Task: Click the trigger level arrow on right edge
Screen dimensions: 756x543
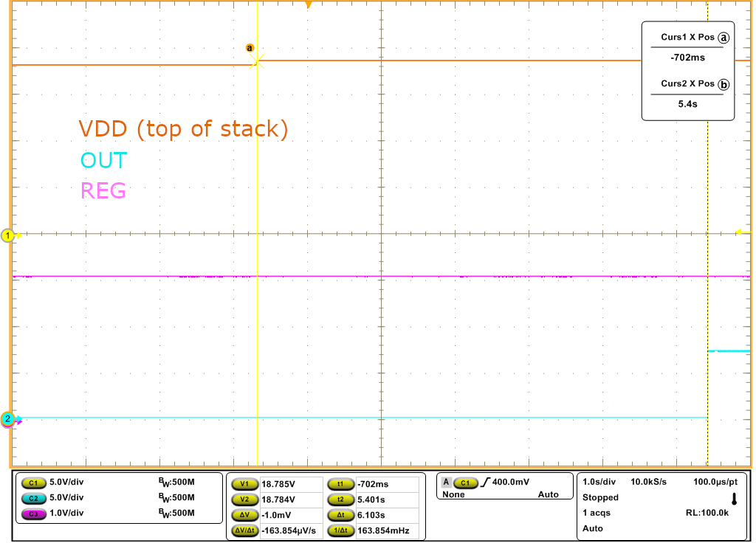Action: point(743,232)
